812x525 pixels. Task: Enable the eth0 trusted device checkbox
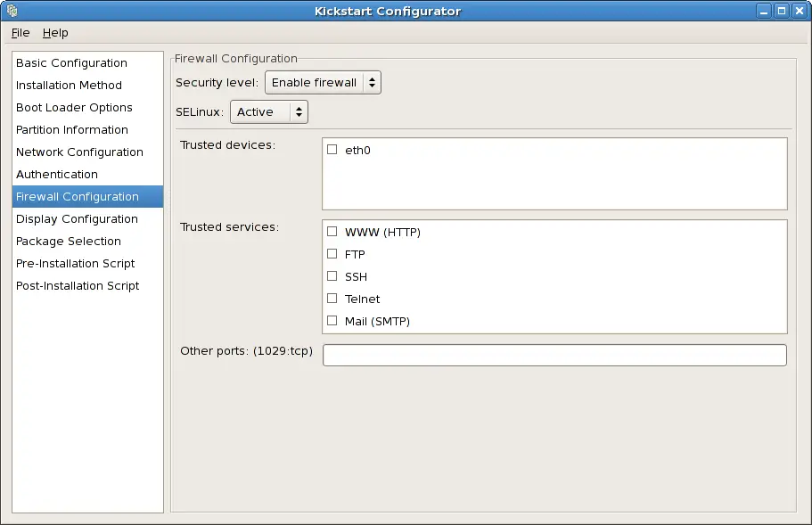(x=332, y=150)
